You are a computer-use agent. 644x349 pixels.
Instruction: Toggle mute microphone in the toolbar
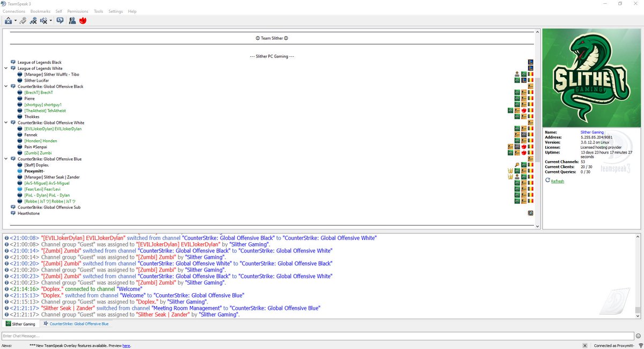coord(33,20)
